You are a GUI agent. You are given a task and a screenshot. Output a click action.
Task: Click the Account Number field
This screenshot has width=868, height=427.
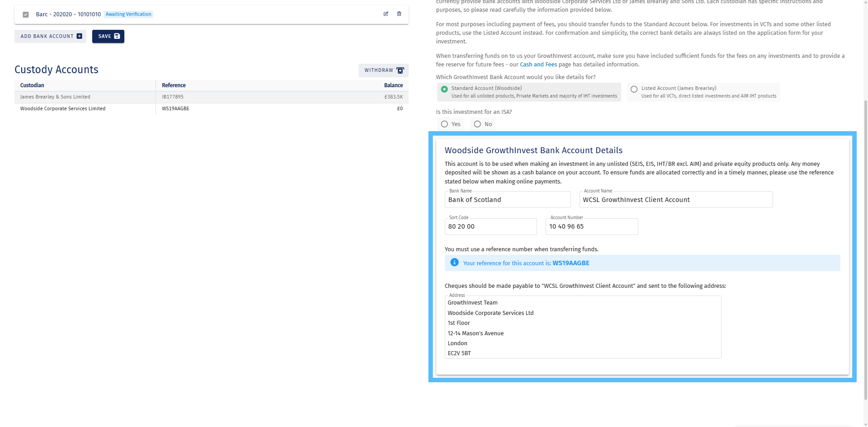pos(591,226)
